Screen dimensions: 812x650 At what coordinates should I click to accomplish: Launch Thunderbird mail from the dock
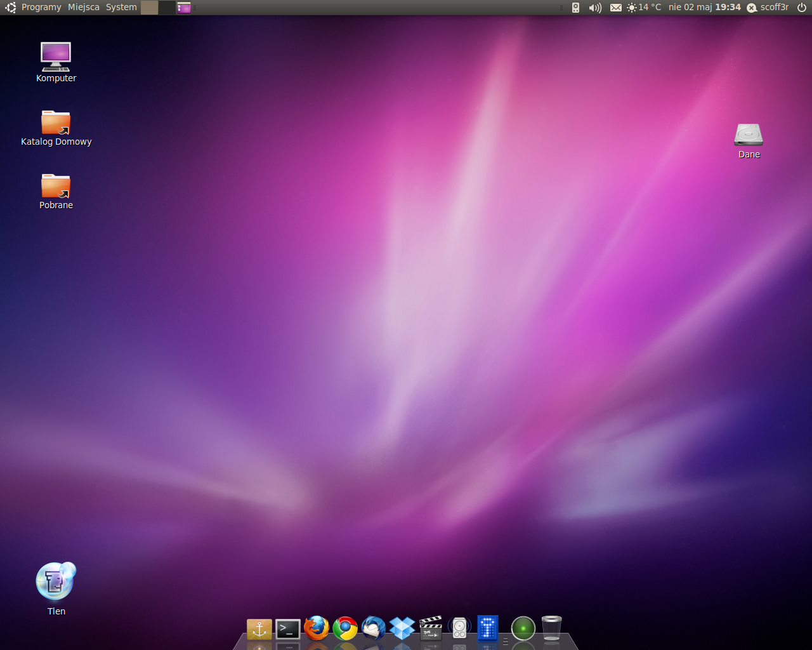pyautogui.click(x=374, y=628)
